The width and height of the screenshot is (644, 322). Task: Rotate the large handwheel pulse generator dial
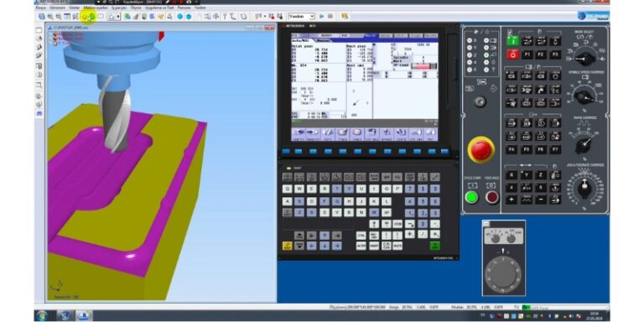(x=503, y=273)
